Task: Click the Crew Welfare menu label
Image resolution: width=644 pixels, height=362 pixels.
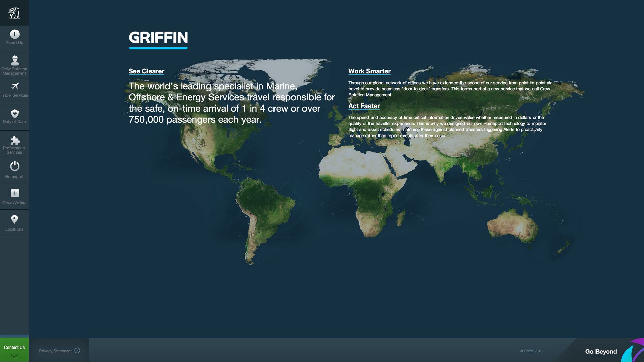Action: [x=14, y=203]
